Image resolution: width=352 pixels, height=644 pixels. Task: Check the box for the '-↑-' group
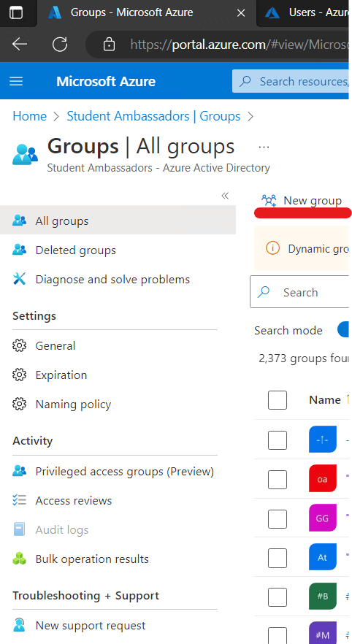point(278,440)
